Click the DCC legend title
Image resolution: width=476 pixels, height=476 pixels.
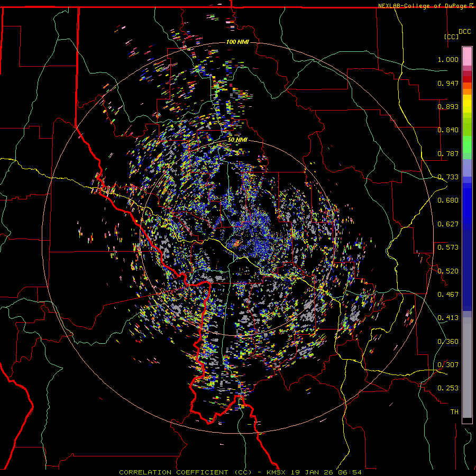(x=464, y=32)
